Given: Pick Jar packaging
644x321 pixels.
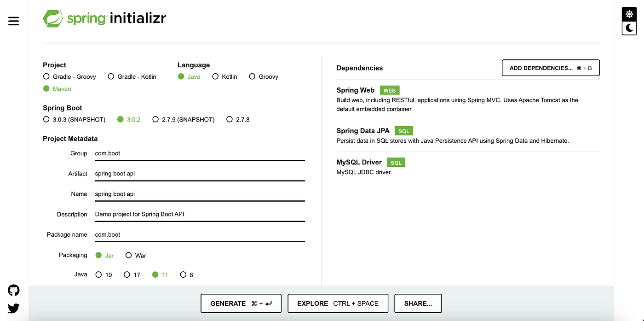Looking at the screenshot, I should tap(104, 255).
